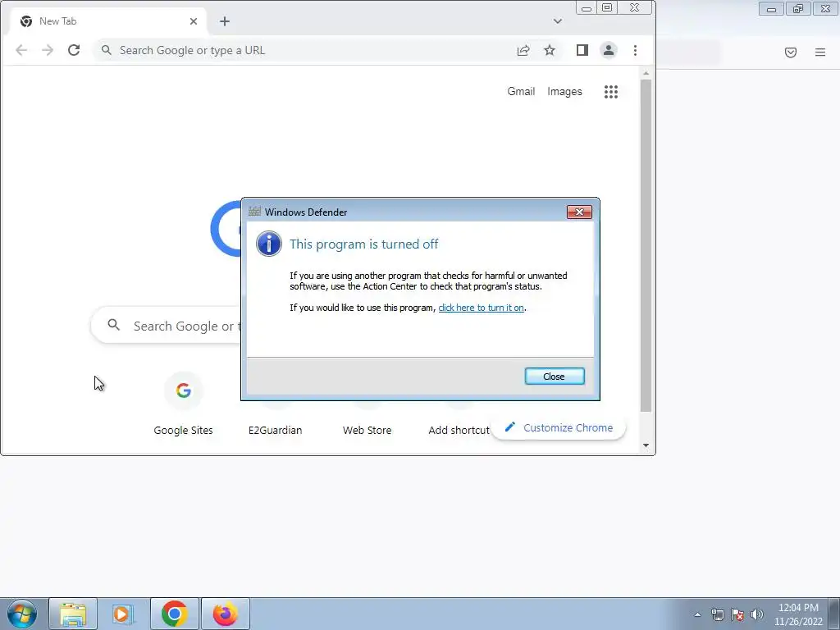Click the blue information icon in the dialog
Image resolution: width=840 pixels, height=630 pixels.
(269, 244)
